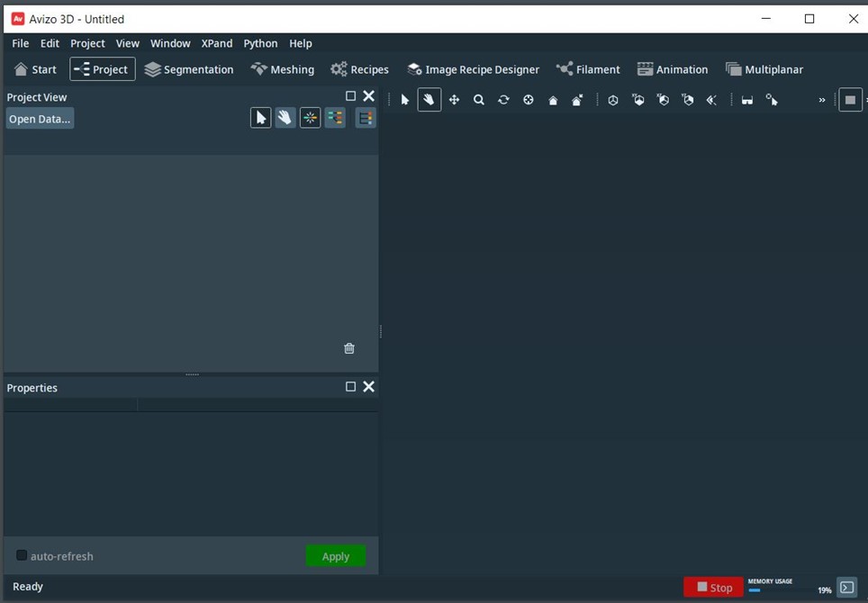Toggle stereo glasses viewing mode

click(746, 100)
